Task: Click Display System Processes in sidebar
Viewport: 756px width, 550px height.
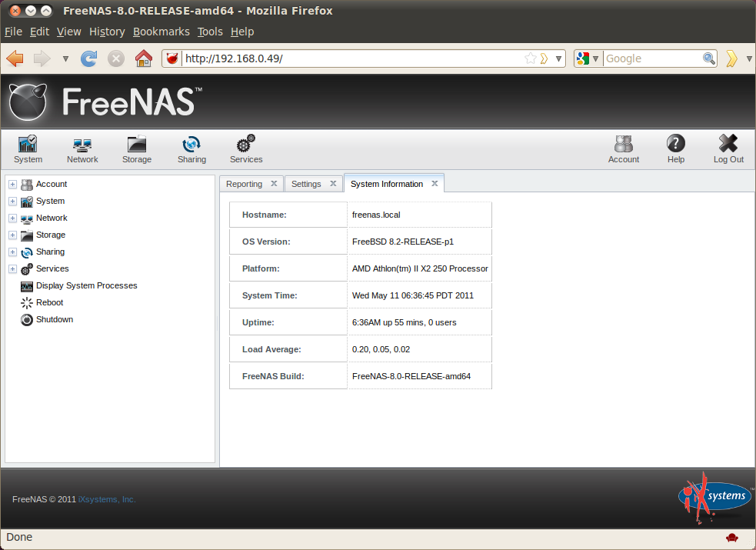Action: (x=86, y=286)
